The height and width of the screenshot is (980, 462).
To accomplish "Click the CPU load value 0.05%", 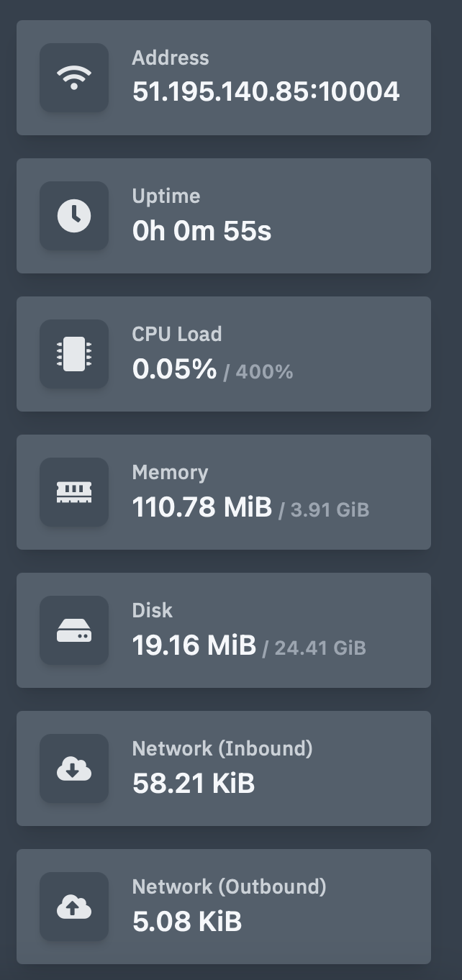I will pyautogui.click(x=174, y=369).
